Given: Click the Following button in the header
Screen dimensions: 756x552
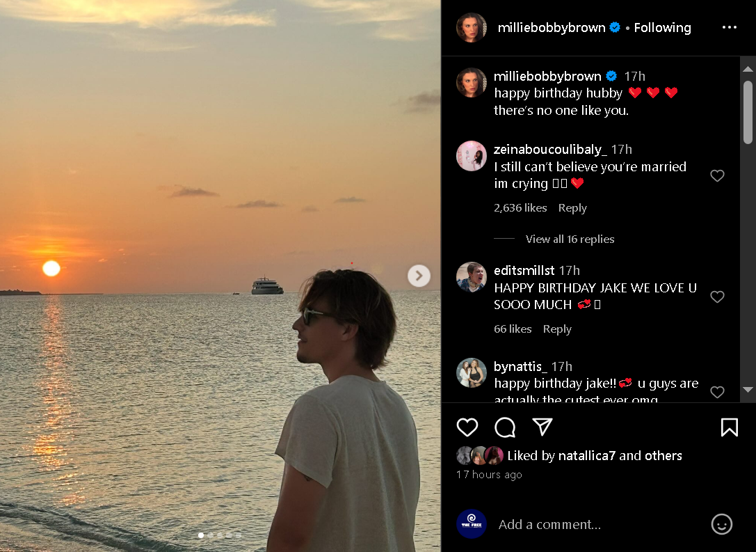Looking at the screenshot, I should click(x=662, y=28).
